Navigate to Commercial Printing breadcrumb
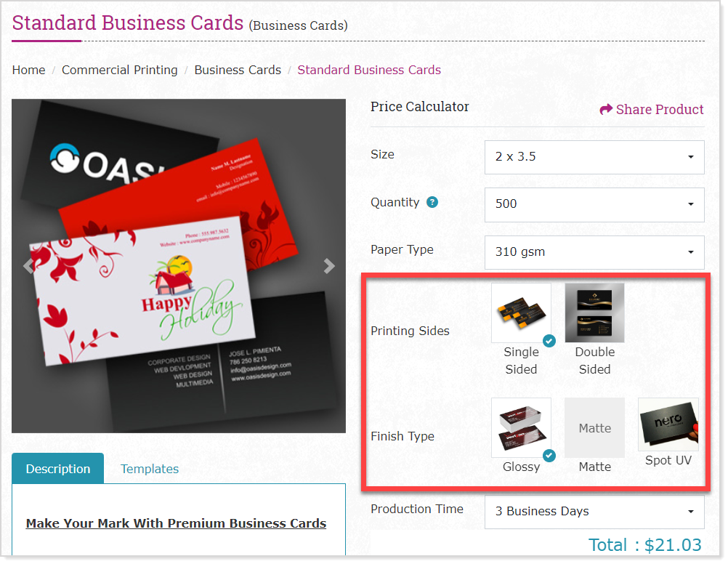Screen dimensions: 728x564 (120, 70)
